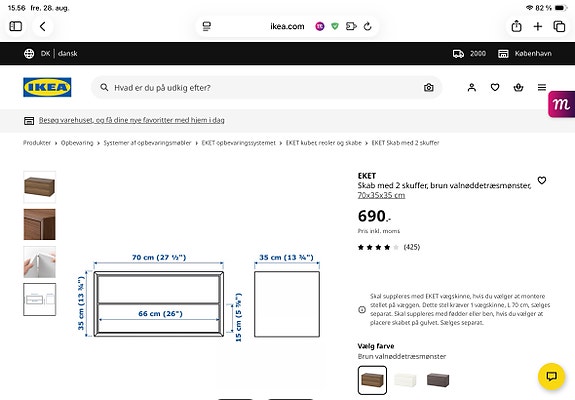
Task: Reload the ikea.com page
Action: click(367, 26)
